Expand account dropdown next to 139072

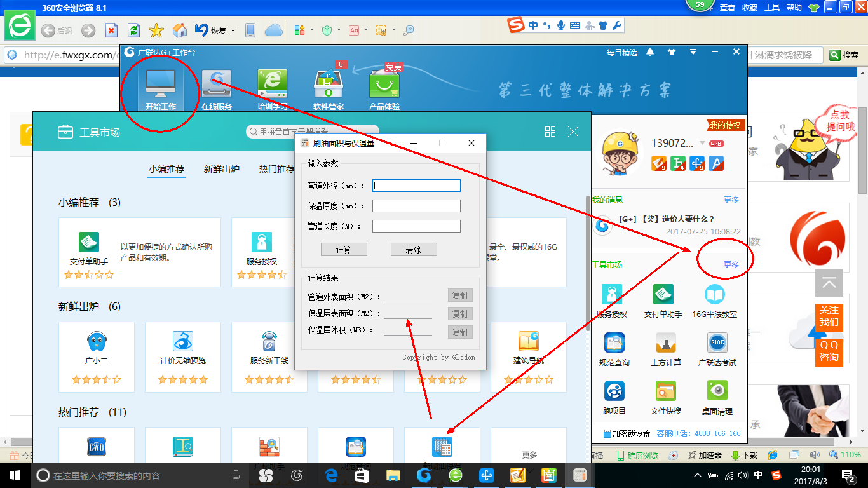[702, 143]
